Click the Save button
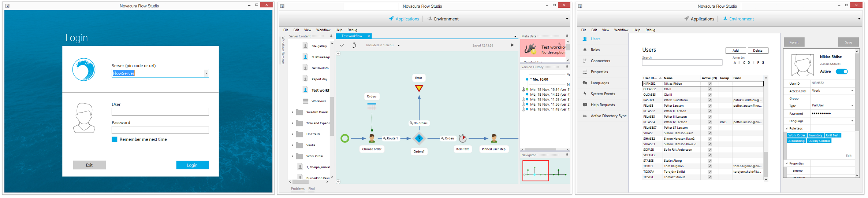Image resolution: width=868 pixels, height=198 pixels. [848, 42]
